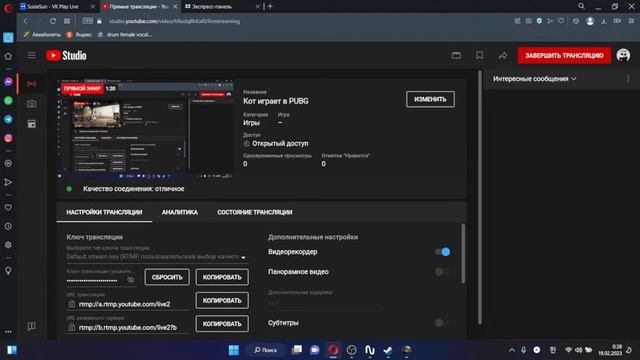Screen dimensions: 640x360
Task: Reload the current page
Action: (x=53, y=21)
